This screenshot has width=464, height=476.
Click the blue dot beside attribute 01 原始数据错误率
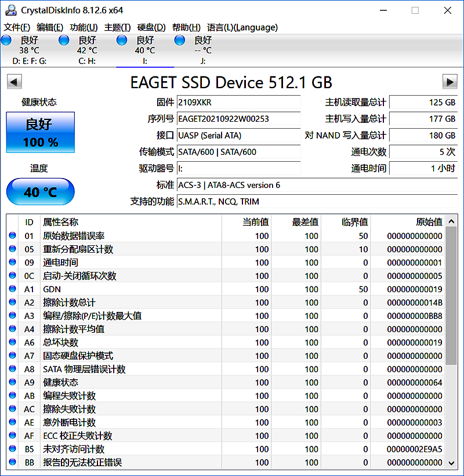pyautogui.click(x=12, y=236)
